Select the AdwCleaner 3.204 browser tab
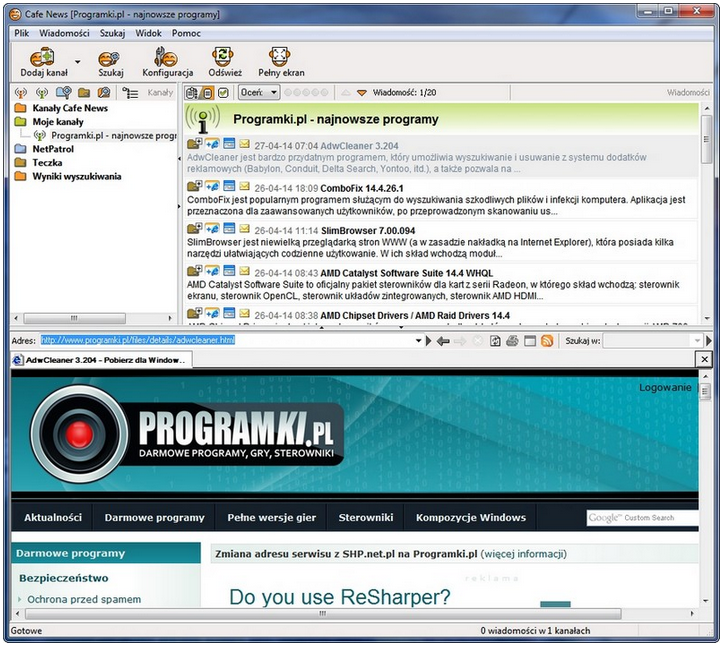728x648 pixels. 101,360
